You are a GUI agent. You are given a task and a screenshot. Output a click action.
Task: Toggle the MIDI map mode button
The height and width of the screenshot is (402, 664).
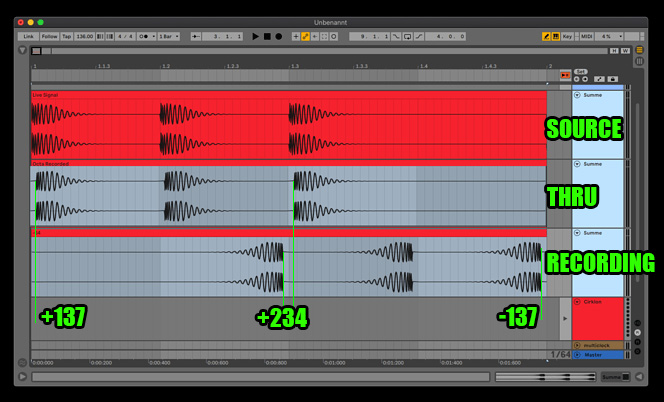(588, 36)
